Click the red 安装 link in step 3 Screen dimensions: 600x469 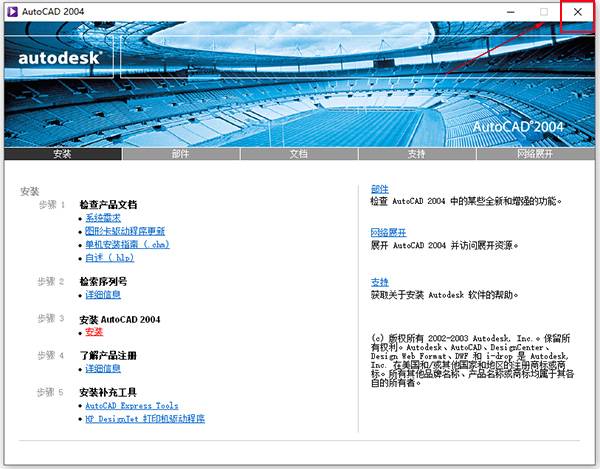(94, 332)
